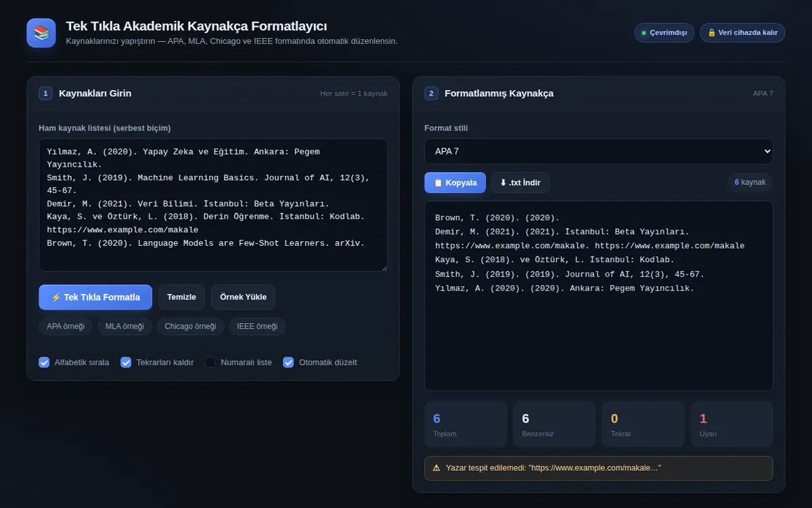
Task: Click the Yılmaz, A. (2020) output line
Action: pos(565,289)
